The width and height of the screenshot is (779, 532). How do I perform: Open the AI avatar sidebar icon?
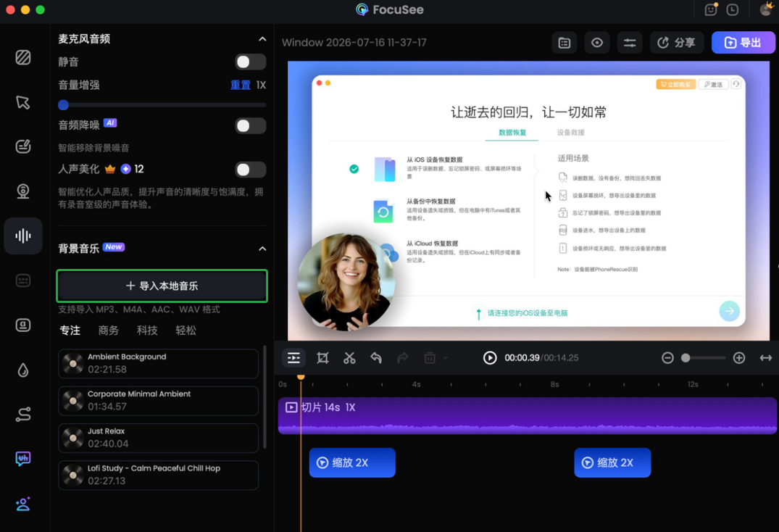tap(23, 504)
